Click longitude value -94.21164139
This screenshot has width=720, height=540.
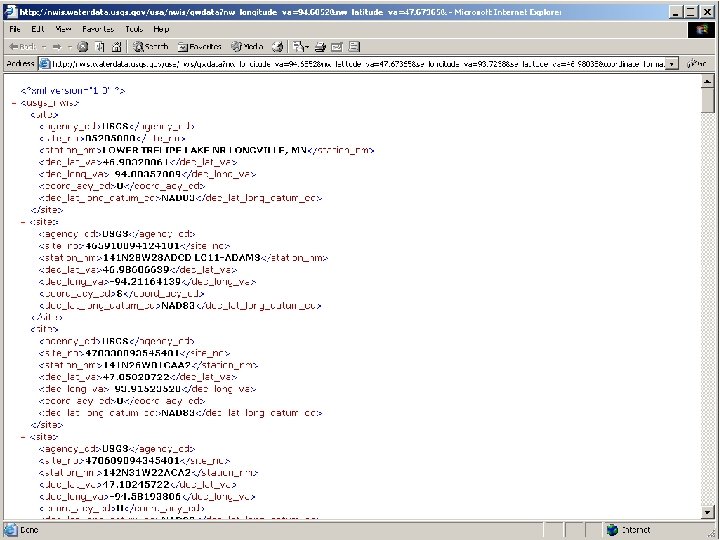[145, 281]
